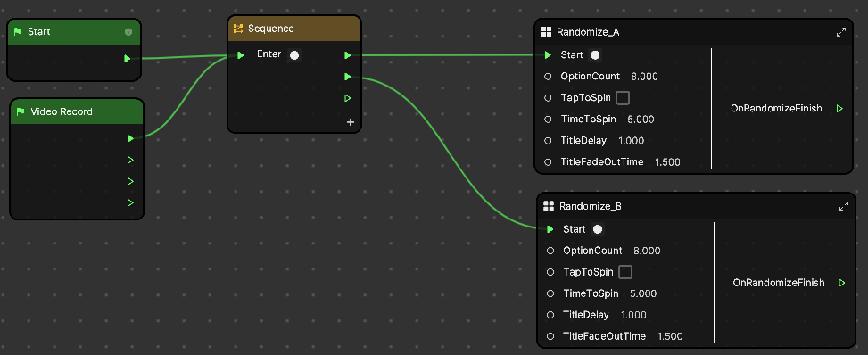Click the grid icon on Randomize_A header
Viewport: 868px width, 355px height.
(546, 32)
